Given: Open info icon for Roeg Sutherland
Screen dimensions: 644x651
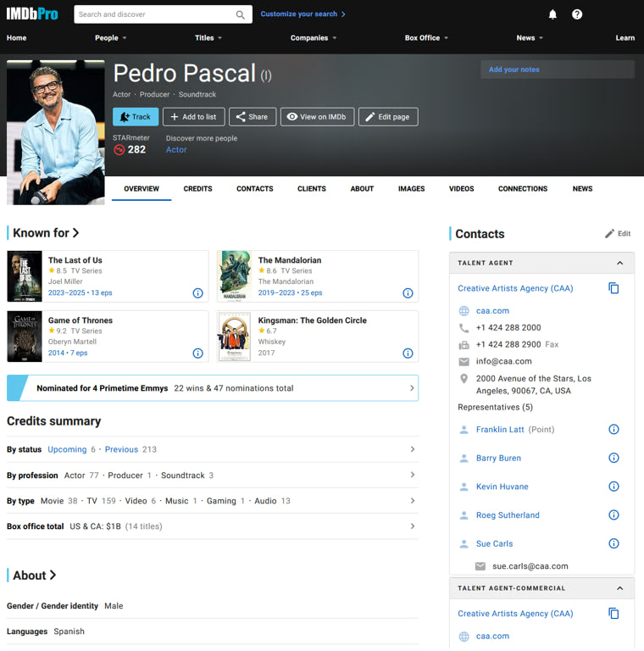Looking at the screenshot, I should (x=613, y=515).
